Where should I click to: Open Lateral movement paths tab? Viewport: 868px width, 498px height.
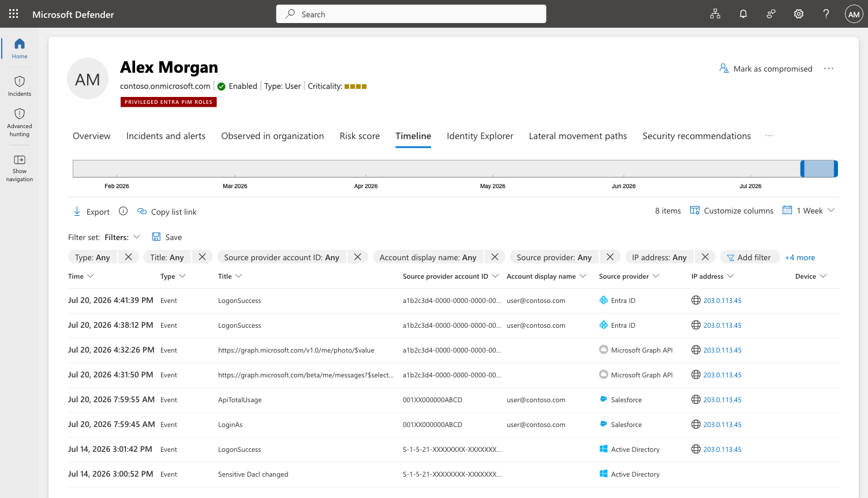(578, 136)
